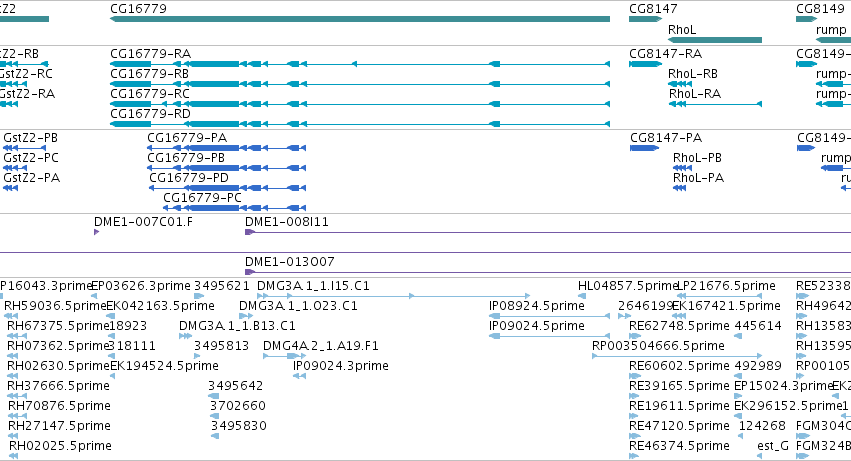Select transcript CG16779-RA label
This screenshot has height=461, width=851.
pos(150,54)
